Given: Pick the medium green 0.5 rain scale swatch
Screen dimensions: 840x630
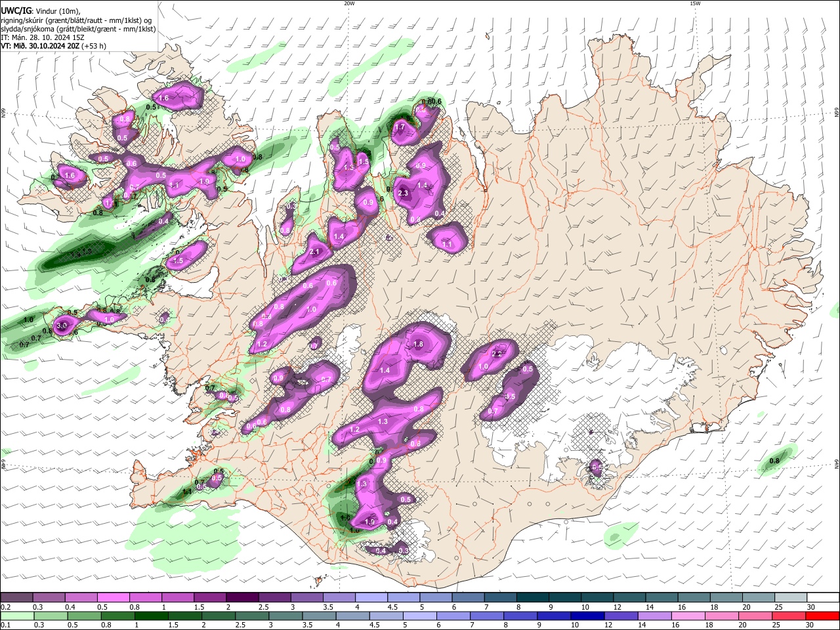Looking at the screenshot, I should [84, 616].
